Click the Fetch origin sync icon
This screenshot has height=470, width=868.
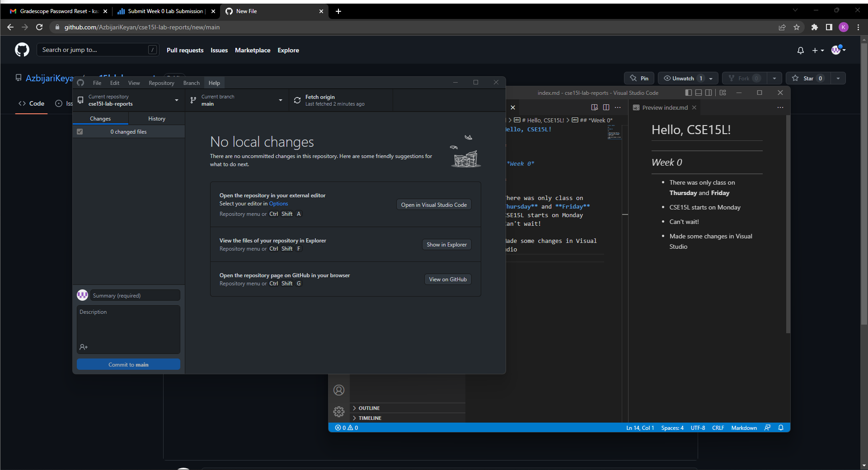297,100
